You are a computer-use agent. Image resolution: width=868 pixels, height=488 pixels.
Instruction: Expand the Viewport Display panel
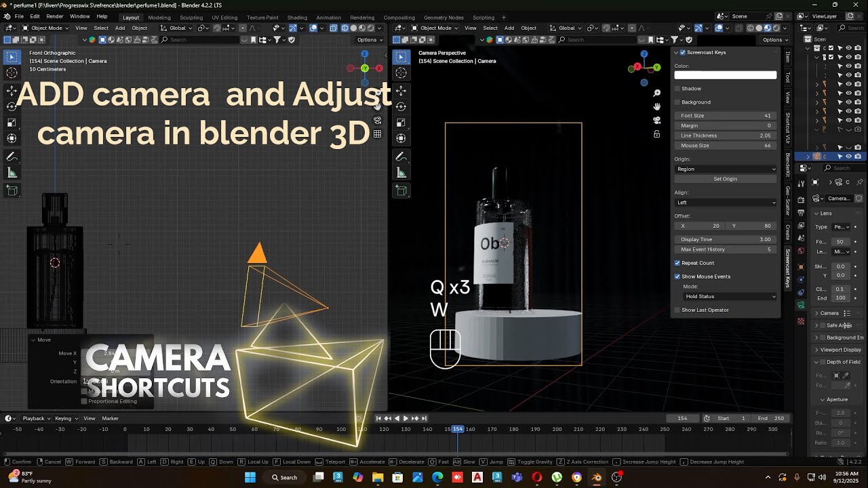click(840, 350)
